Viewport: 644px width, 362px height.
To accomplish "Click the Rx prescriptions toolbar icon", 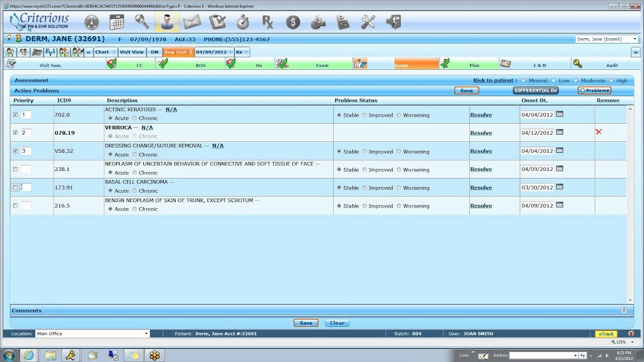I will tap(267, 22).
